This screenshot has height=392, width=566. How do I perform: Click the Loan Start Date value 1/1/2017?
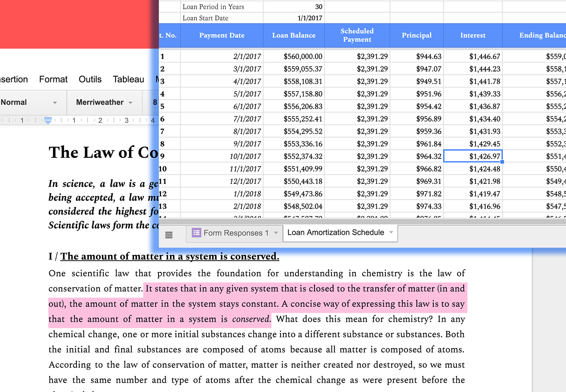[310, 18]
